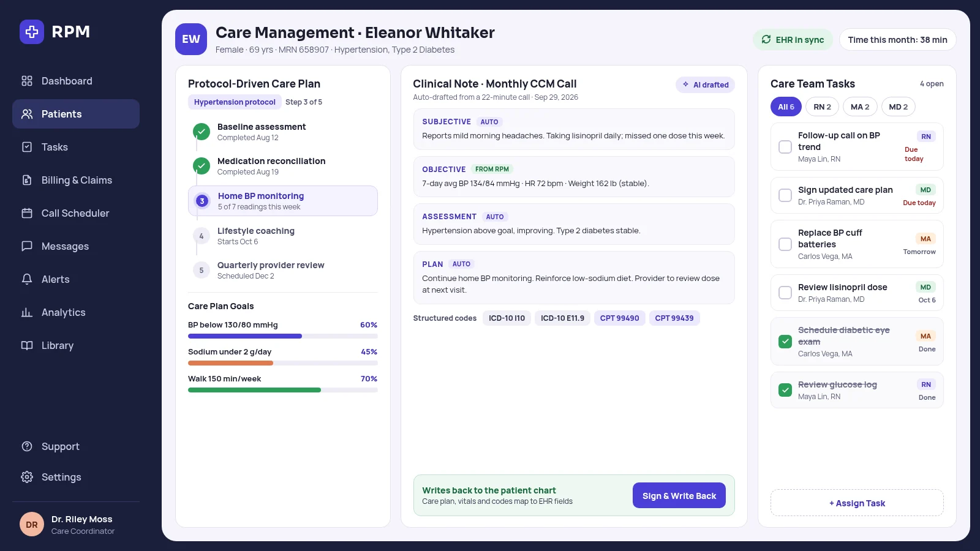Click the Walk 150 min/week progress bar
The width and height of the screenshot is (980, 551).
pyautogui.click(x=283, y=390)
